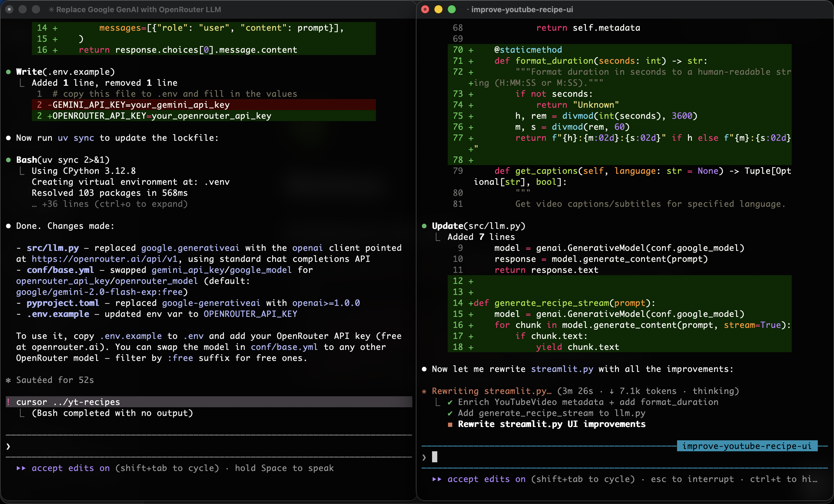The image size is (834, 504).
Task: Focus the left terminal prompt input line
Action: point(203,446)
